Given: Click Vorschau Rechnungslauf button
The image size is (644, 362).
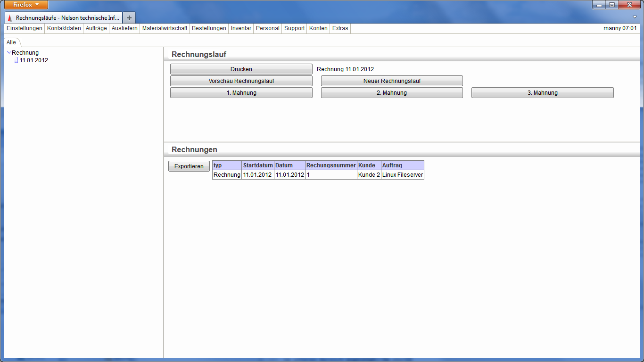Looking at the screenshot, I should [x=241, y=81].
